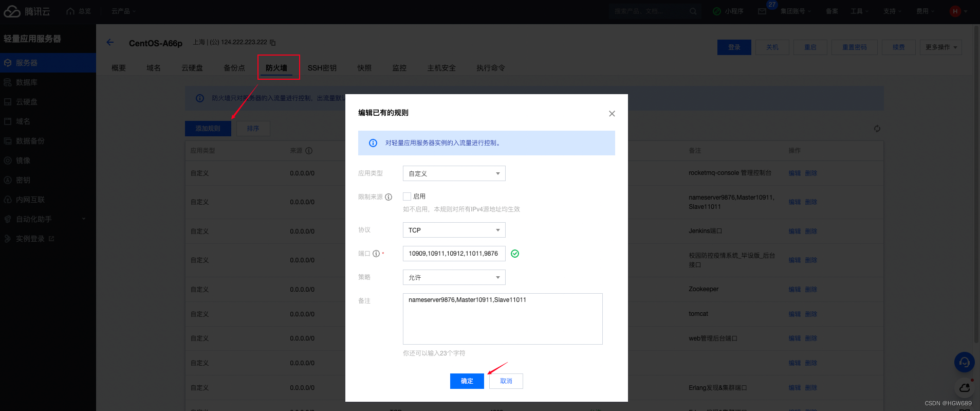Click the info icon next to 来源 header
This screenshot has width=980, height=411.
(309, 151)
